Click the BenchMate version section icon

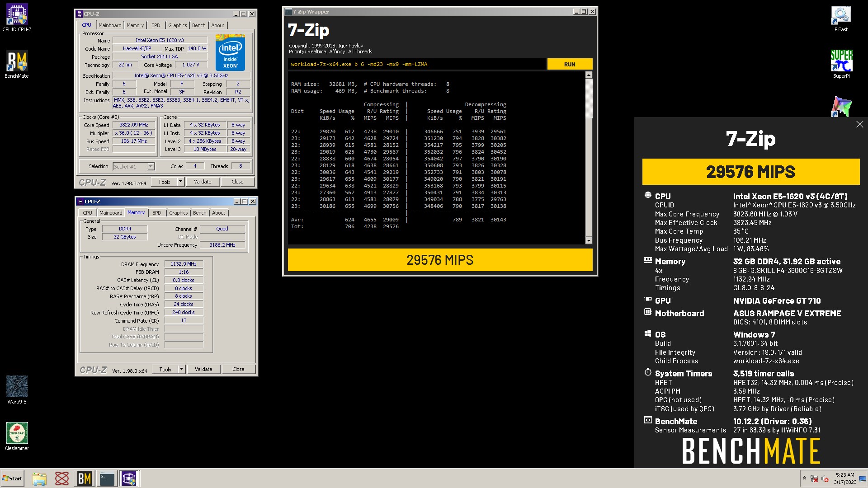[648, 420]
